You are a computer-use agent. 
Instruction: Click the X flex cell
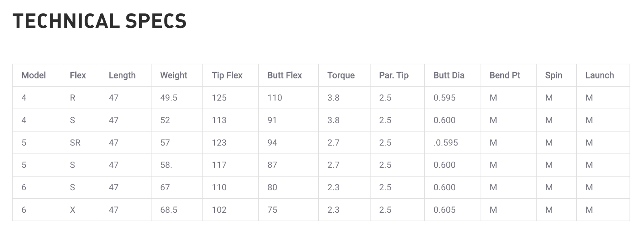(x=72, y=209)
